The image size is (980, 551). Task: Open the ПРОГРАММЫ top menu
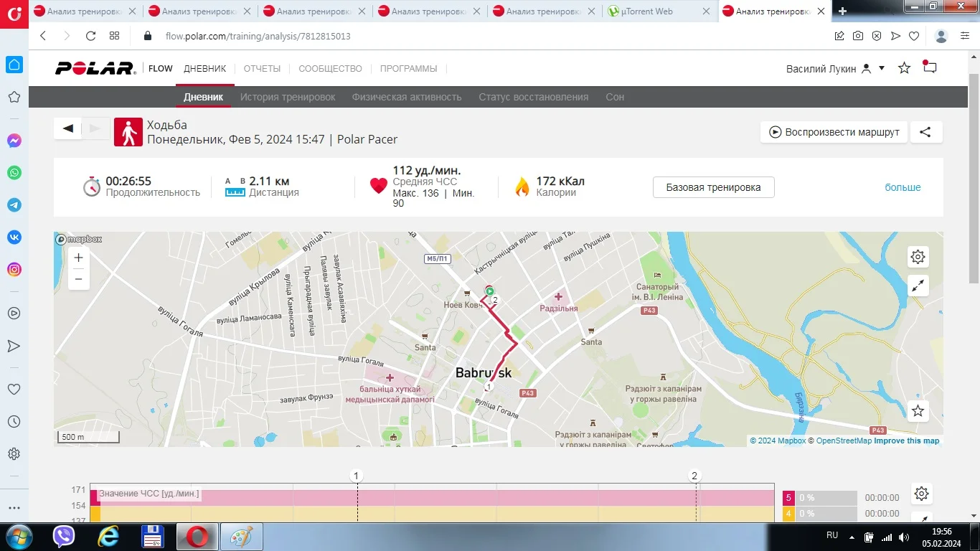408,68
